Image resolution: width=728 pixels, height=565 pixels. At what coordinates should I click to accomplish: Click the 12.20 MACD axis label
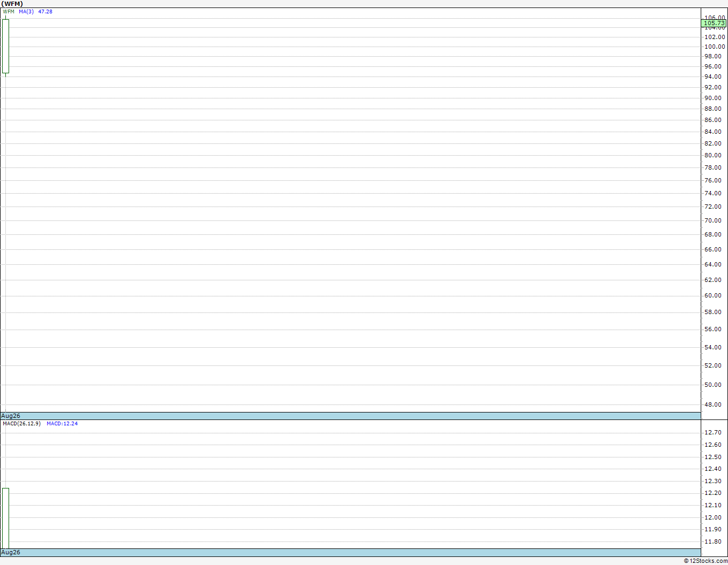click(712, 493)
